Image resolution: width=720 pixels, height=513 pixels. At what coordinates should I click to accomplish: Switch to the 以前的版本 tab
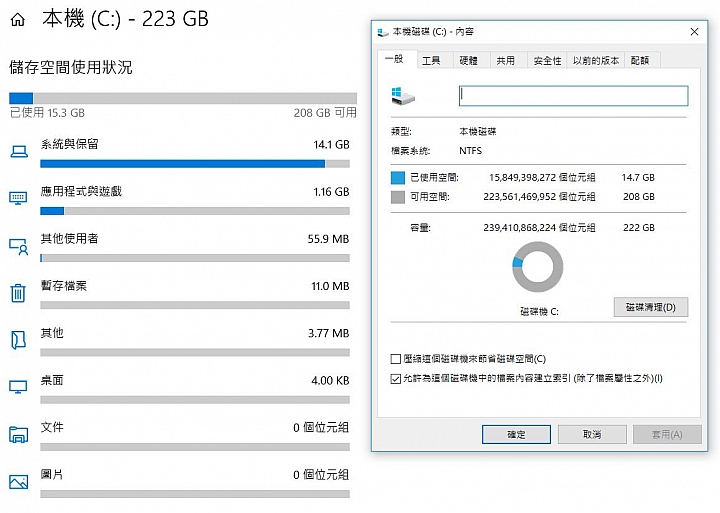coord(596,61)
